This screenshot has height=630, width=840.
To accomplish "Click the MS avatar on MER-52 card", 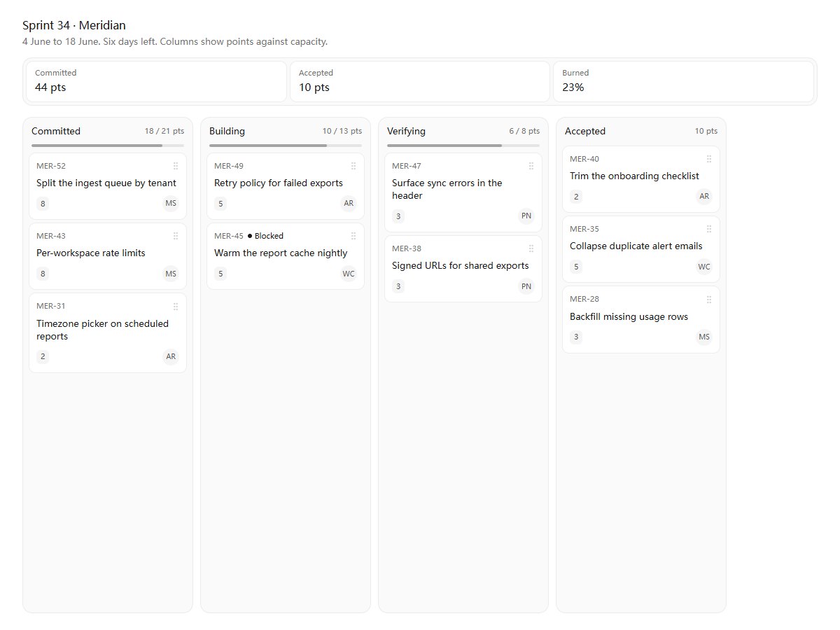I will pos(171,204).
